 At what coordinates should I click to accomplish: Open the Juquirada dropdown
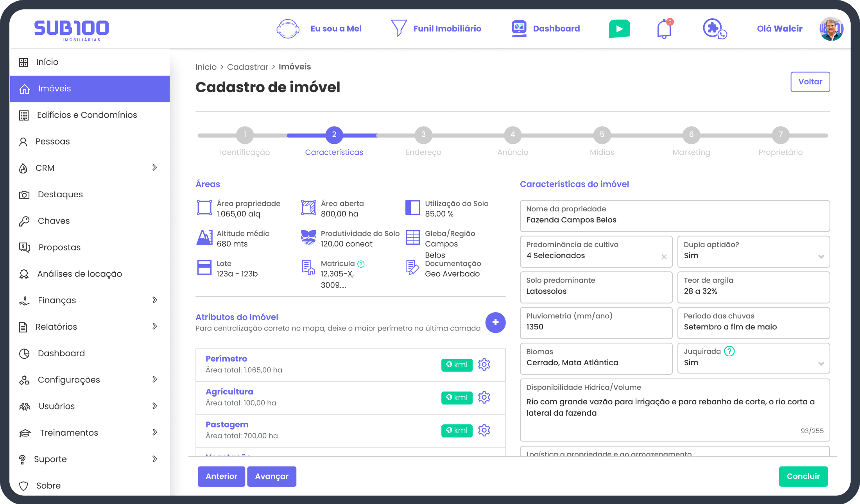[753, 359]
